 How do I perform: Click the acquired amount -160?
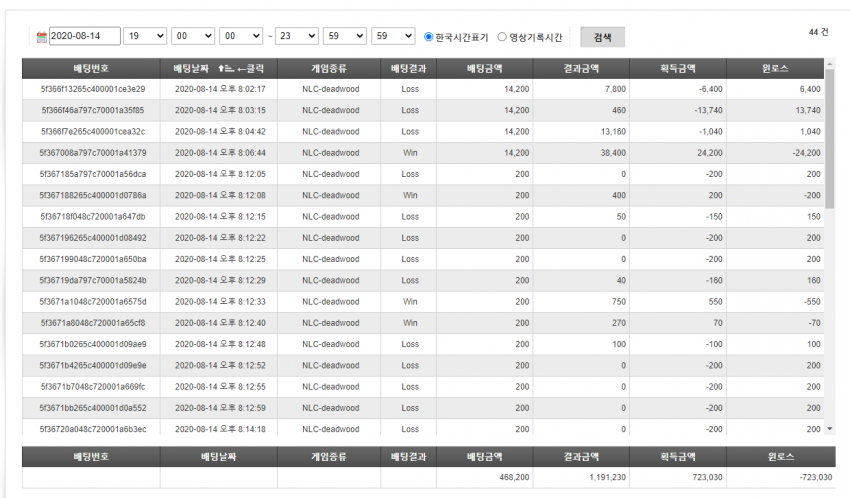click(x=714, y=280)
